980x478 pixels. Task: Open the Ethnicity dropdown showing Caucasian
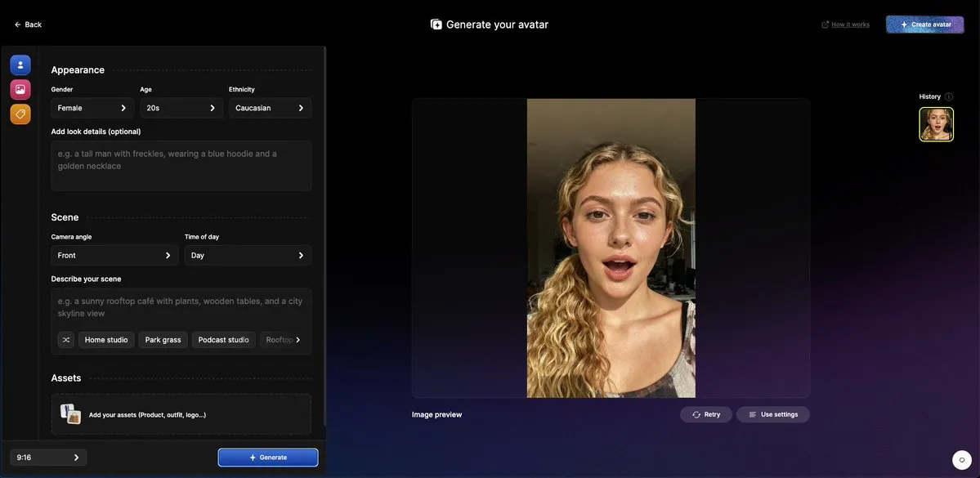tap(270, 108)
